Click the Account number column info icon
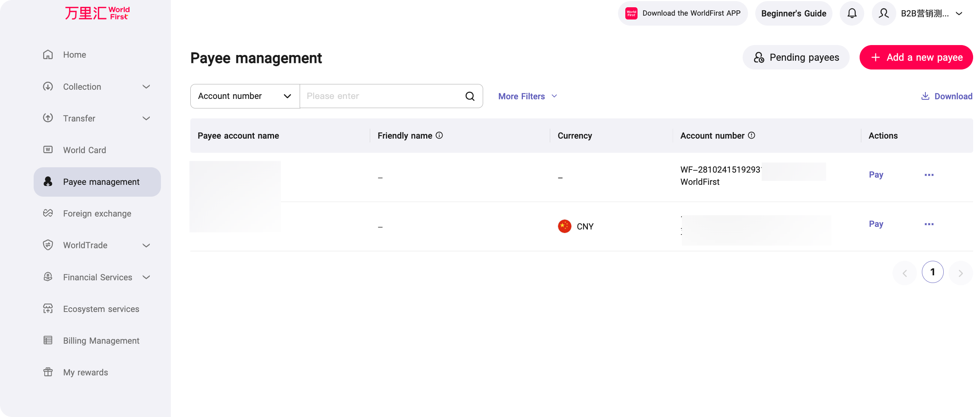Screen dimensions: 980x417 coord(751,136)
